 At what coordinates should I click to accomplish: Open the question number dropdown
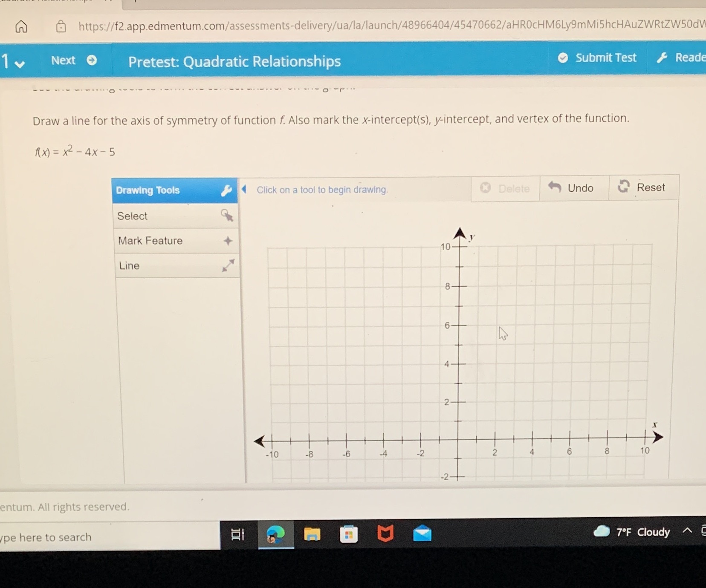pyautogui.click(x=13, y=62)
